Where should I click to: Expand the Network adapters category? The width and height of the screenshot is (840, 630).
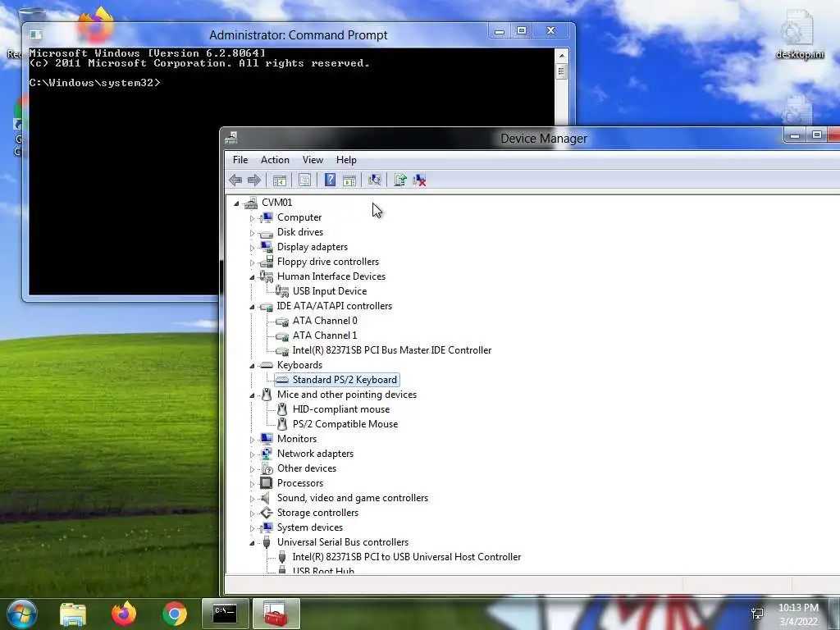click(252, 454)
